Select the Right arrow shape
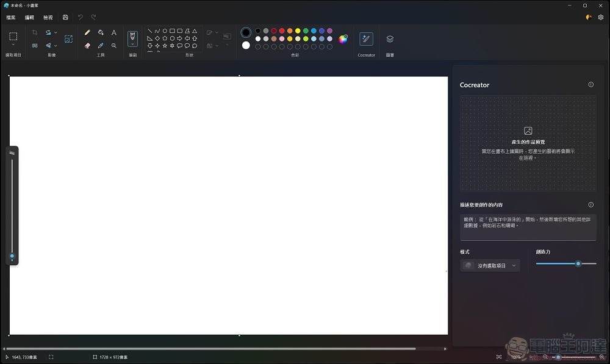 [x=179, y=38]
